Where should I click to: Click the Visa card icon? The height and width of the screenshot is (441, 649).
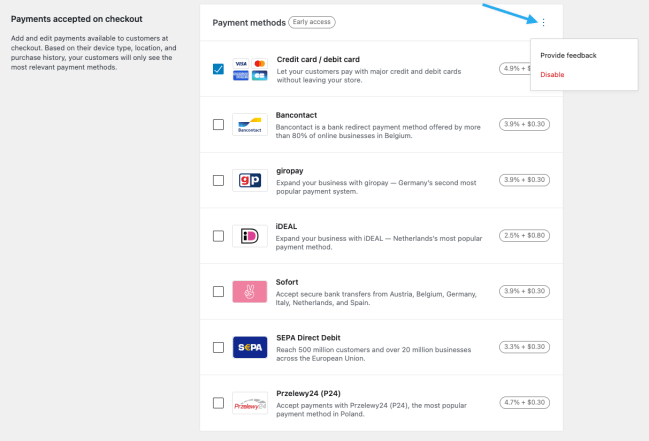(240, 63)
